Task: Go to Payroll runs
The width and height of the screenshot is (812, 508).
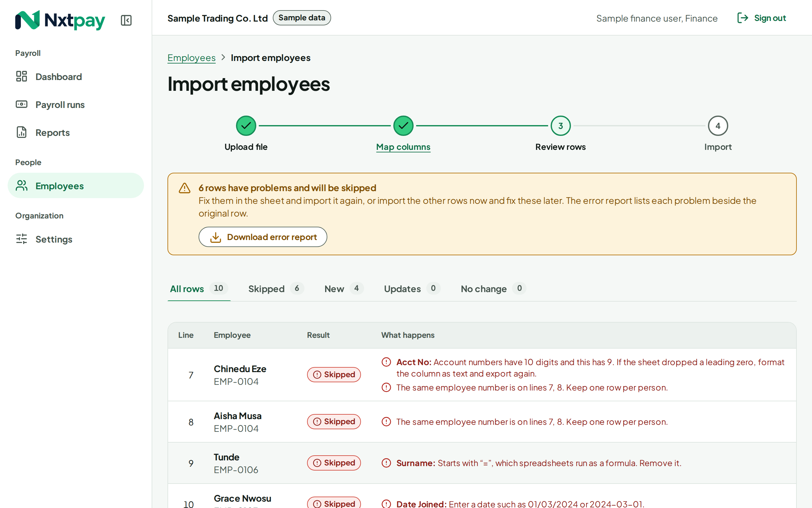Action: (x=76, y=104)
